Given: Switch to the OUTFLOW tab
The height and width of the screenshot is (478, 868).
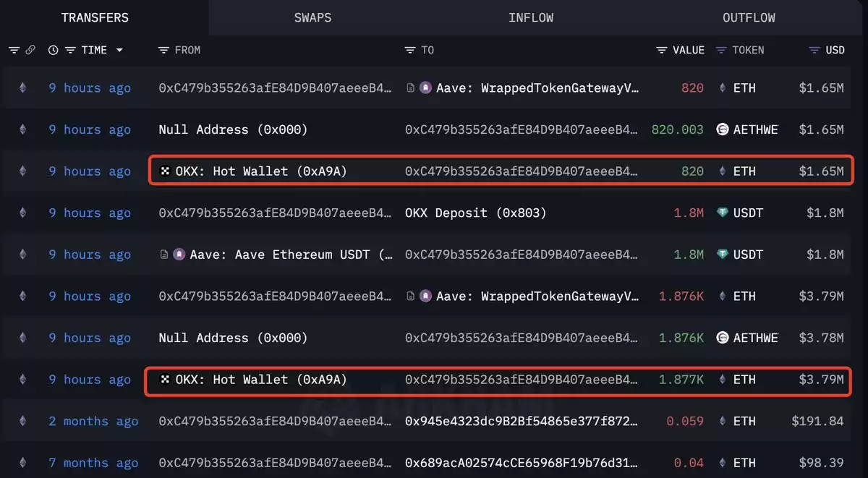Looking at the screenshot, I should (x=749, y=17).
